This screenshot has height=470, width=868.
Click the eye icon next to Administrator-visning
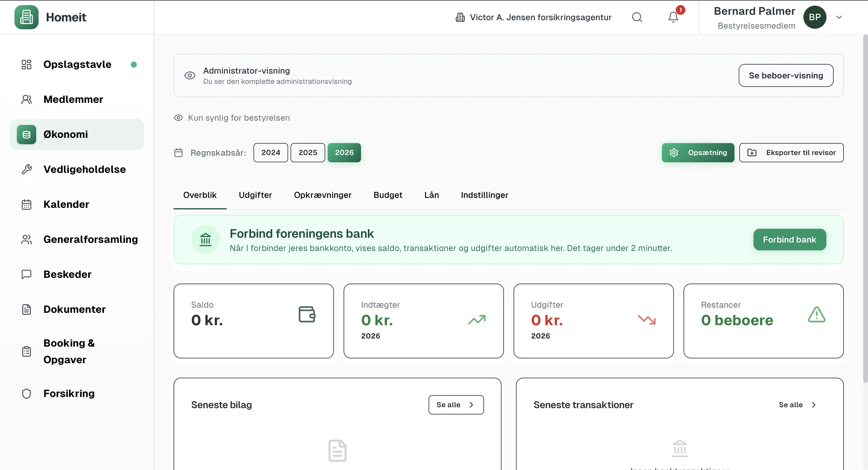point(190,75)
